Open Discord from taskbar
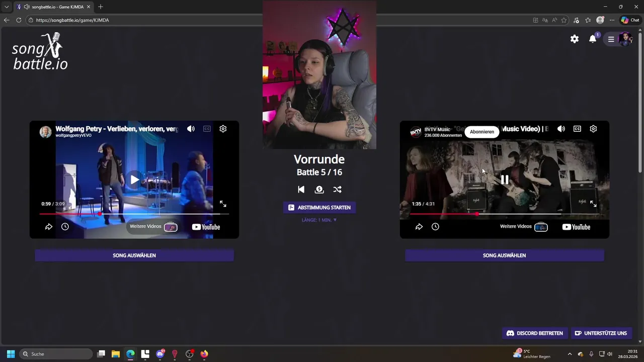Image resolution: width=644 pixels, height=362 pixels. (160, 354)
